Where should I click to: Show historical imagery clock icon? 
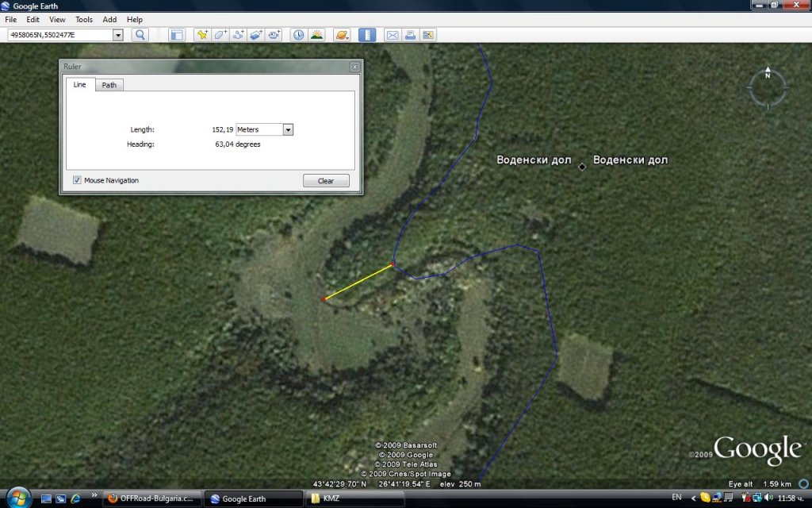(x=299, y=35)
